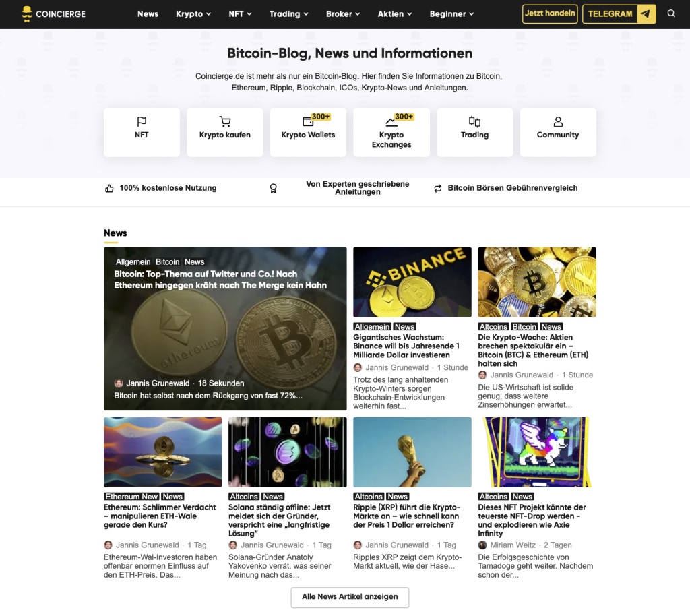Open Krypto Wallets wallet icon
The width and height of the screenshot is (690, 616).
click(x=307, y=121)
